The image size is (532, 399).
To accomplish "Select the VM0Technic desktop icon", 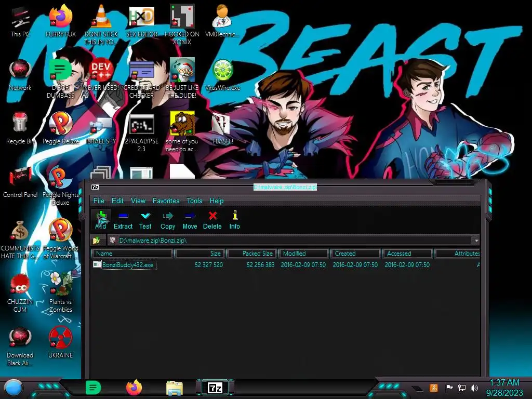I will click(x=222, y=21).
